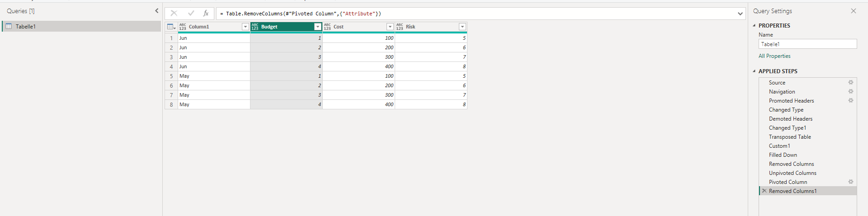The image size is (868, 216).
Task: Click the Cost value 200 in row 6
Action: (359, 86)
